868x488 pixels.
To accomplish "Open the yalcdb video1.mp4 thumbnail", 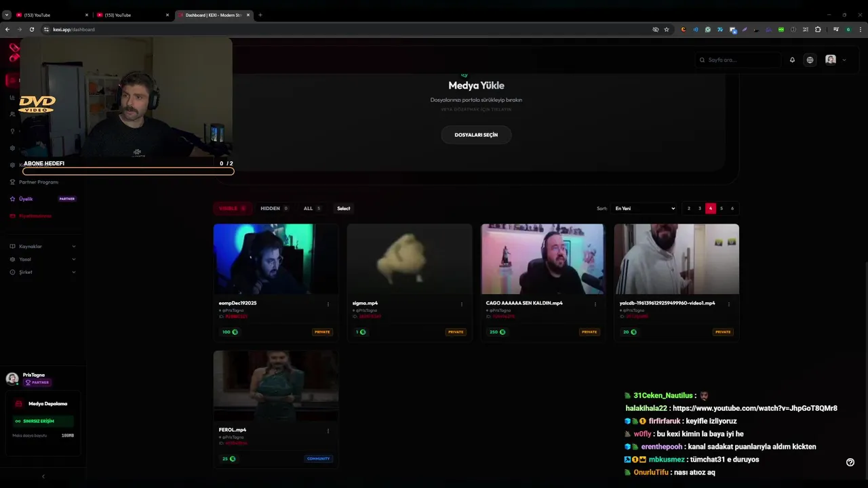I will click(677, 259).
